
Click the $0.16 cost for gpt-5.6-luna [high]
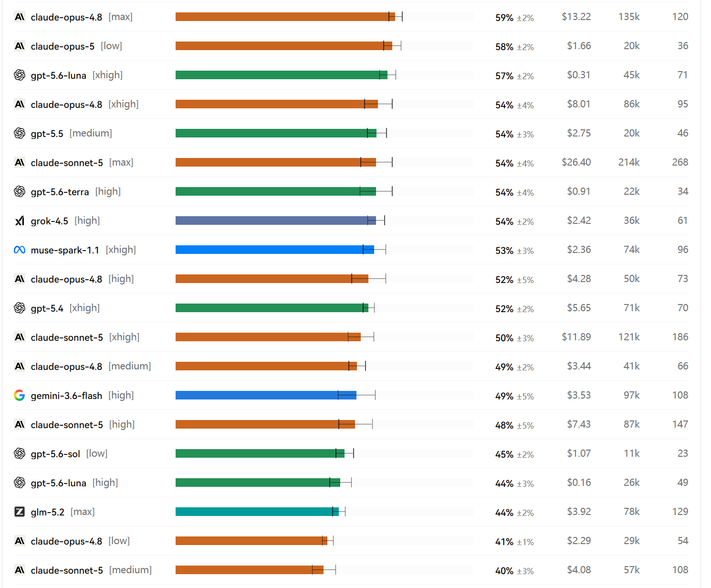[x=579, y=483]
